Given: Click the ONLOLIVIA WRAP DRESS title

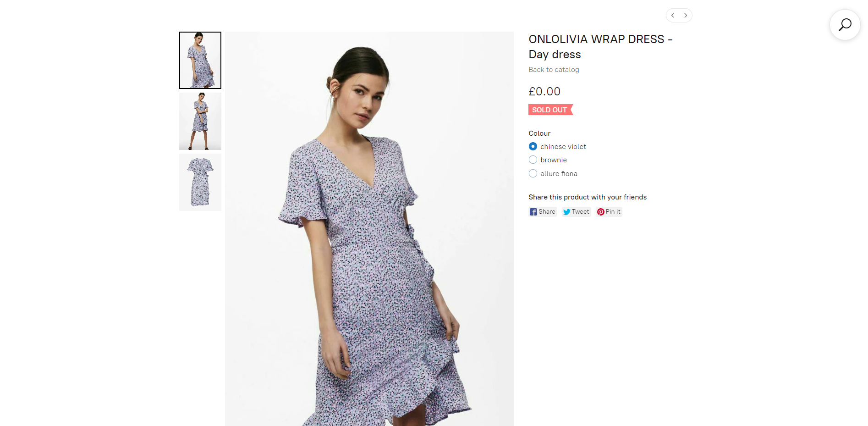Looking at the screenshot, I should (x=600, y=47).
